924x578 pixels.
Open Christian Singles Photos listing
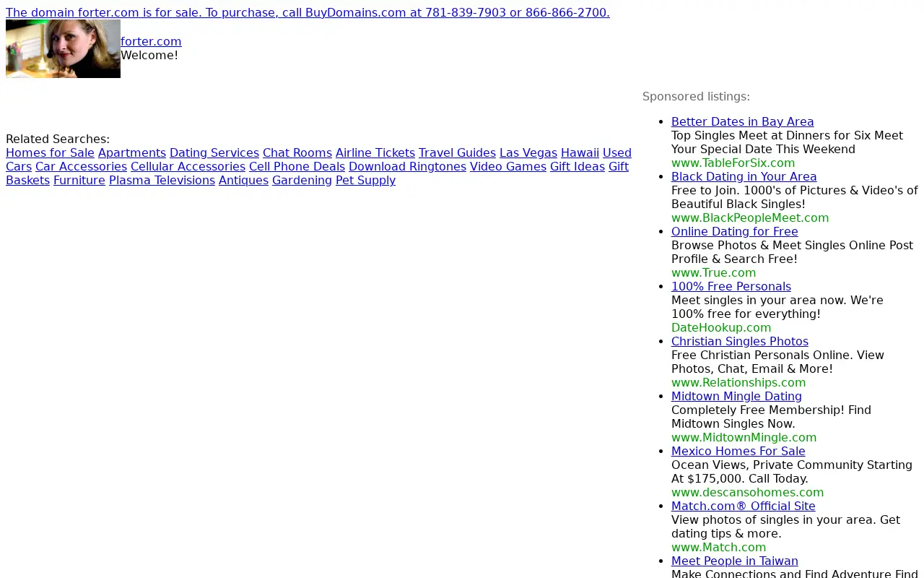click(x=740, y=341)
